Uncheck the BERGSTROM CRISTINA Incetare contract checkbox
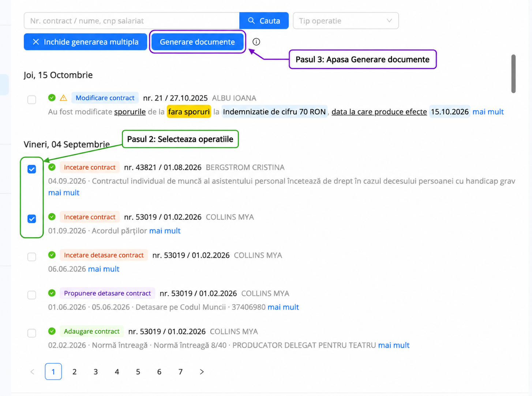Image resolution: width=532 pixels, height=396 pixels. [32, 169]
